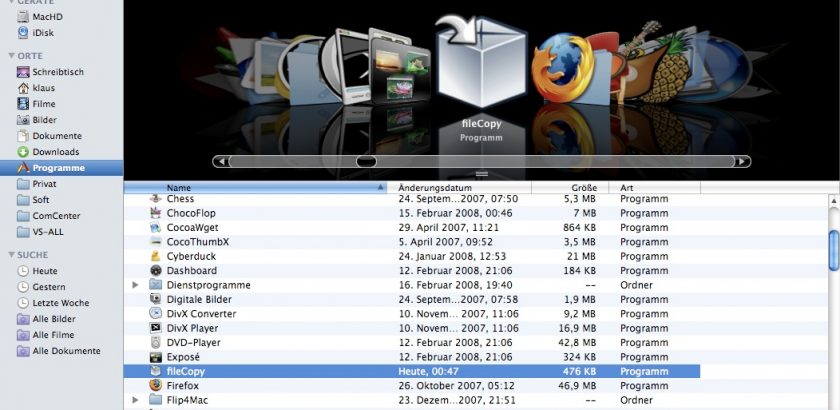Open the Alle Bilder smart search

click(x=46, y=319)
